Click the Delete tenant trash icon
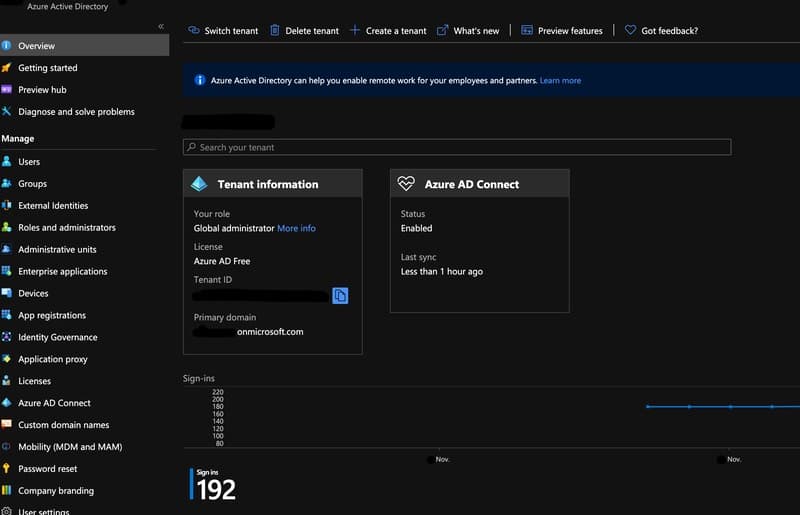 click(274, 30)
